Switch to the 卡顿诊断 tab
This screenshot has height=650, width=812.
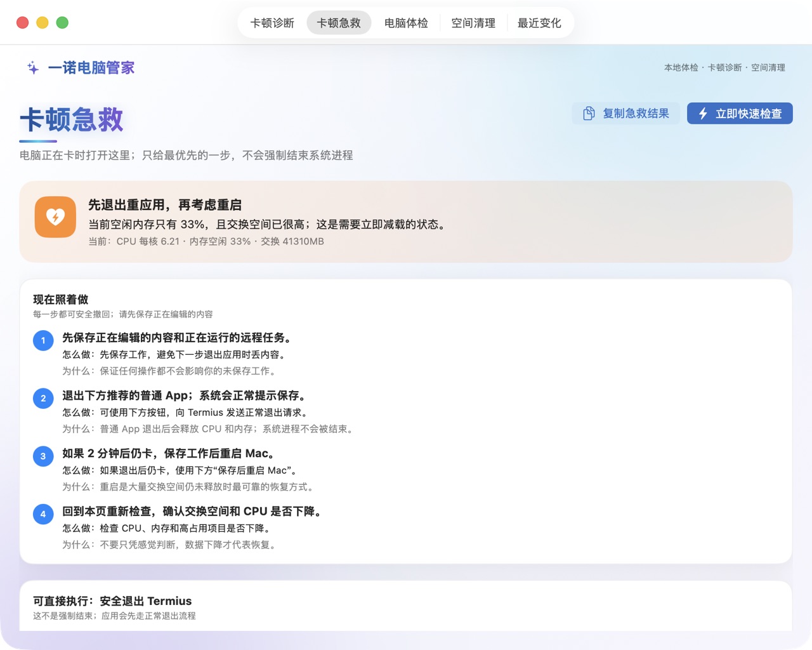[272, 23]
